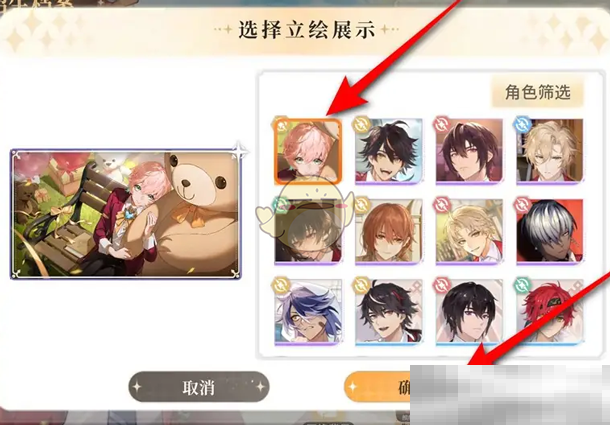Choose the orange-haired character in the second row
This screenshot has height=425, width=610.
tap(388, 232)
